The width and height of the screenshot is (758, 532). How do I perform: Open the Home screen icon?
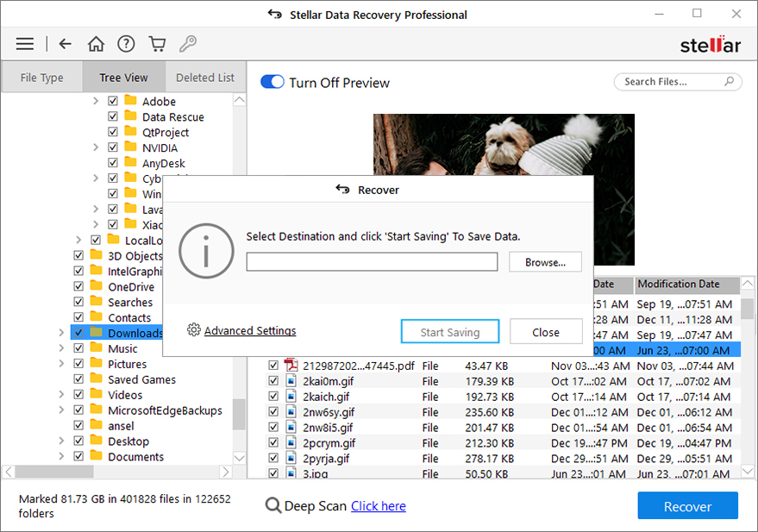[x=96, y=44]
